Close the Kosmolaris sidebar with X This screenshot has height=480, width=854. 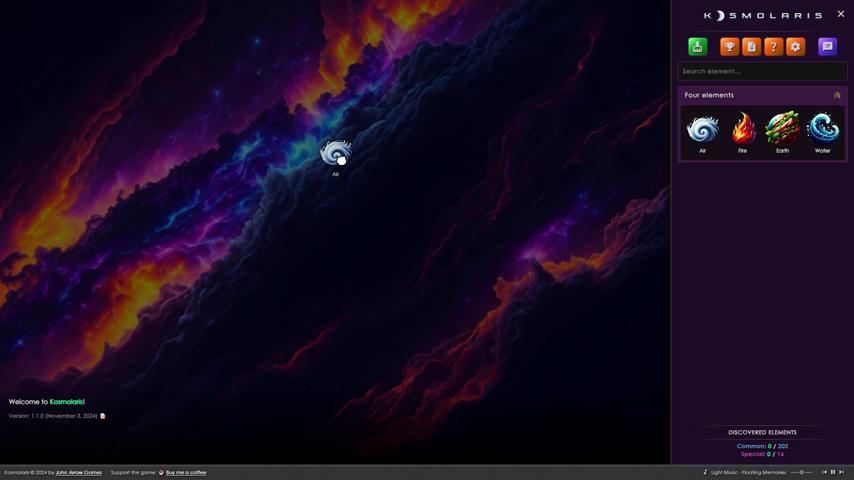(x=841, y=14)
